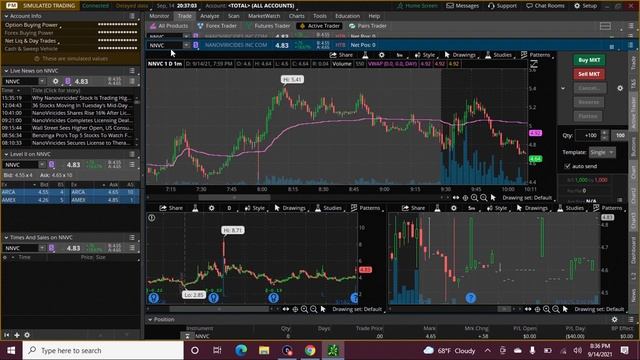
Task: Open news story Why Nanoviricides' Stock Is Trading
Action: 81,98
